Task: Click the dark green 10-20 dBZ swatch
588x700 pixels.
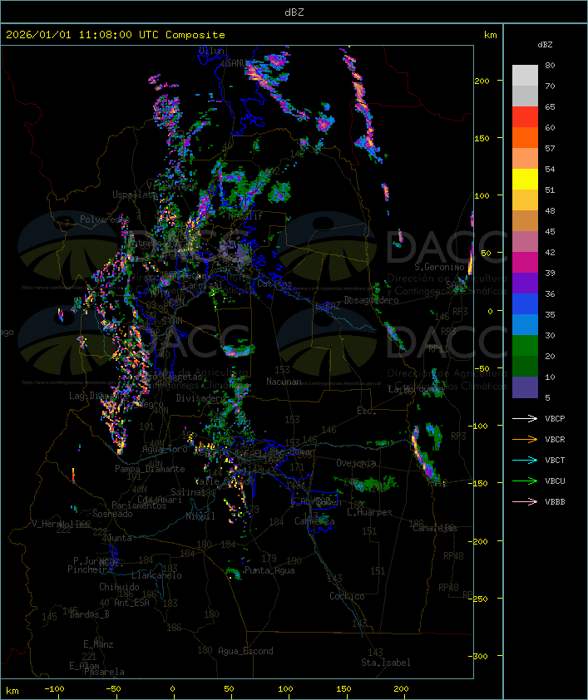Action: click(x=525, y=367)
